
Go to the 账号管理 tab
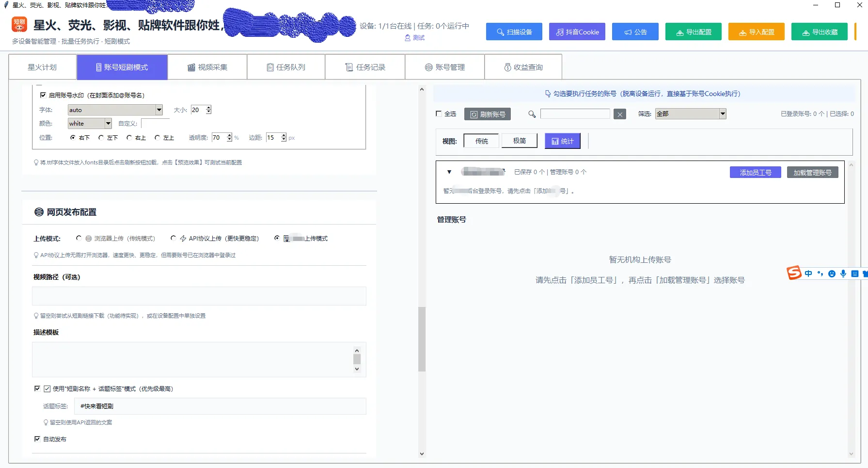click(x=445, y=67)
